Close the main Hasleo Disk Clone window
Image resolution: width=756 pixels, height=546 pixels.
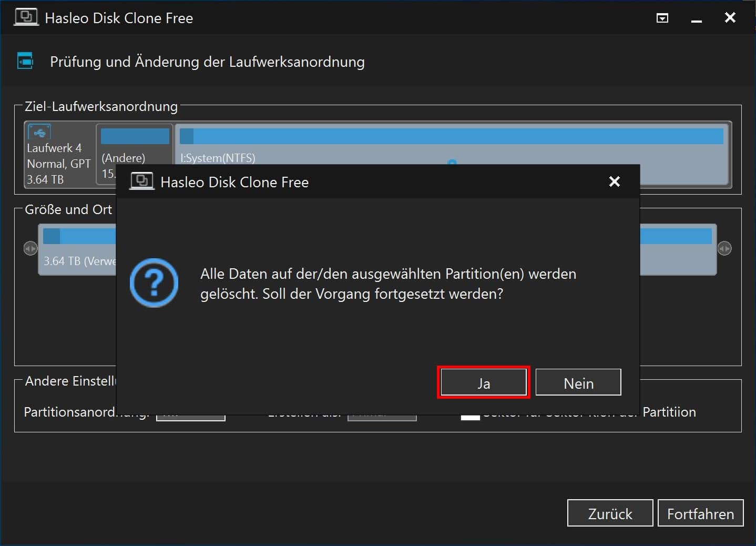pyautogui.click(x=730, y=17)
